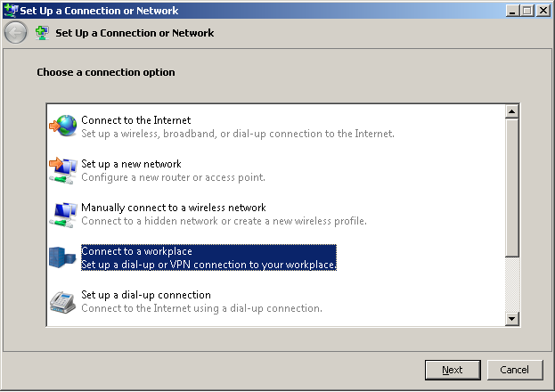
Task: Click the scrollbar down arrow
Action: (x=512, y=318)
